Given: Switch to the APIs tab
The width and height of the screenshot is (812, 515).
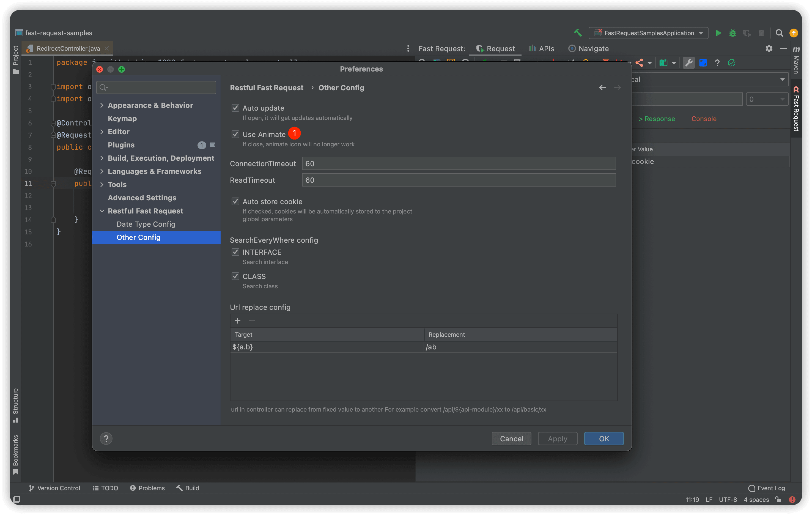Looking at the screenshot, I should [x=541, y=48].
